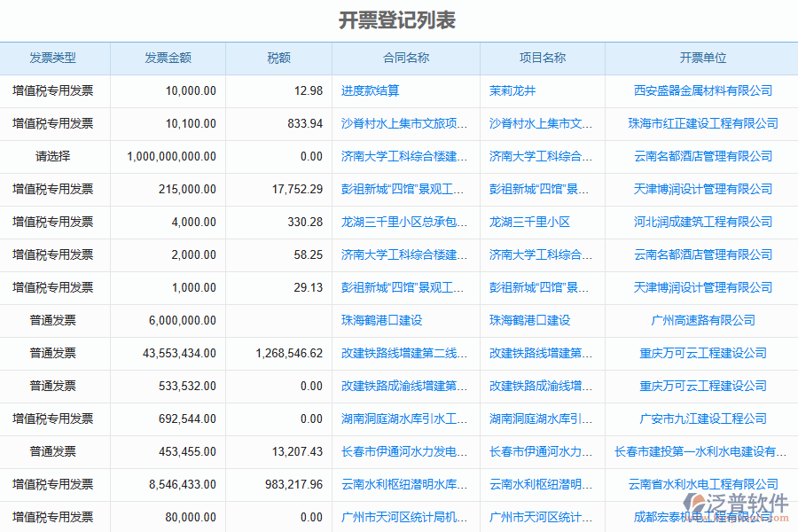This screenshot has width=798, height=532.
Task: Open the 湖南洞庭湖水库引水工 contract link
Action: pos(404,419)
